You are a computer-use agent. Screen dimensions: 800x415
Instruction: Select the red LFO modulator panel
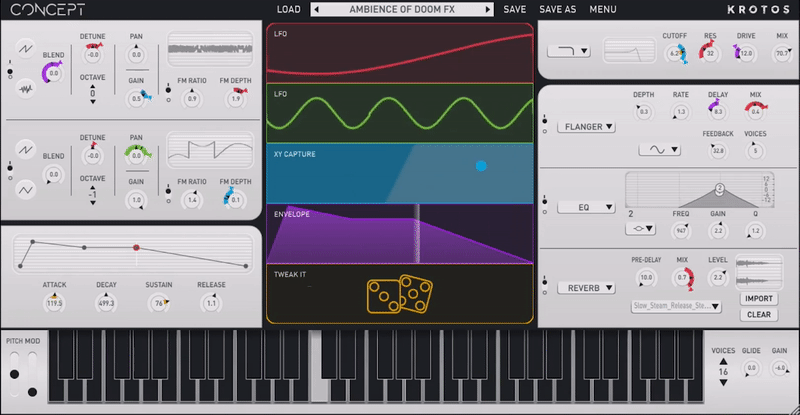[x=399, y=53]
